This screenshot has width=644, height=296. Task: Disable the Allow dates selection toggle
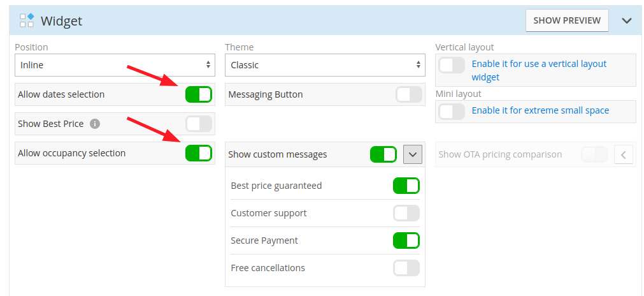pos(199,94)
